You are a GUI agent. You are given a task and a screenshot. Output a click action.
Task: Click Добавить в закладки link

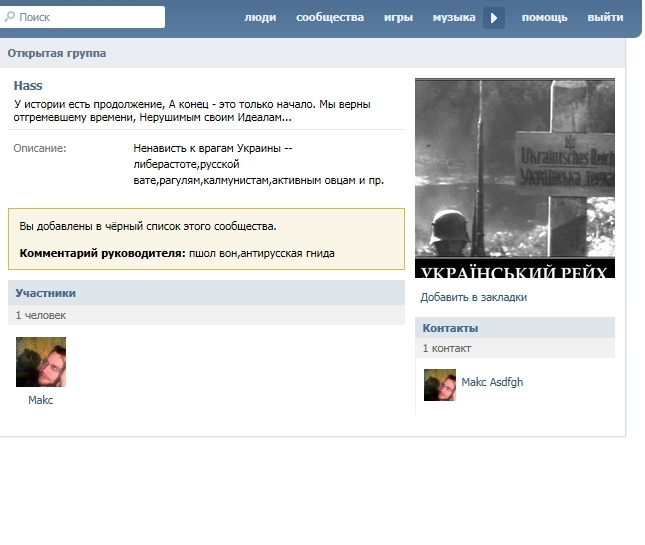point(473,297)
